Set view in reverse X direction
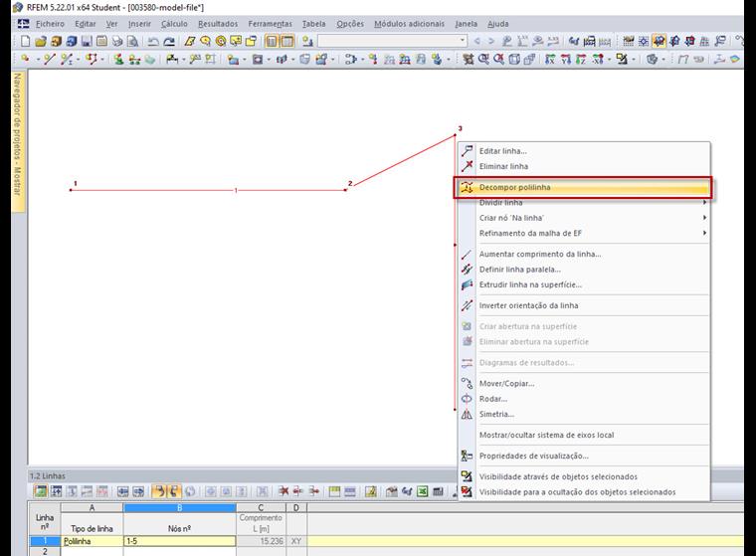 (x=598, y=60)
